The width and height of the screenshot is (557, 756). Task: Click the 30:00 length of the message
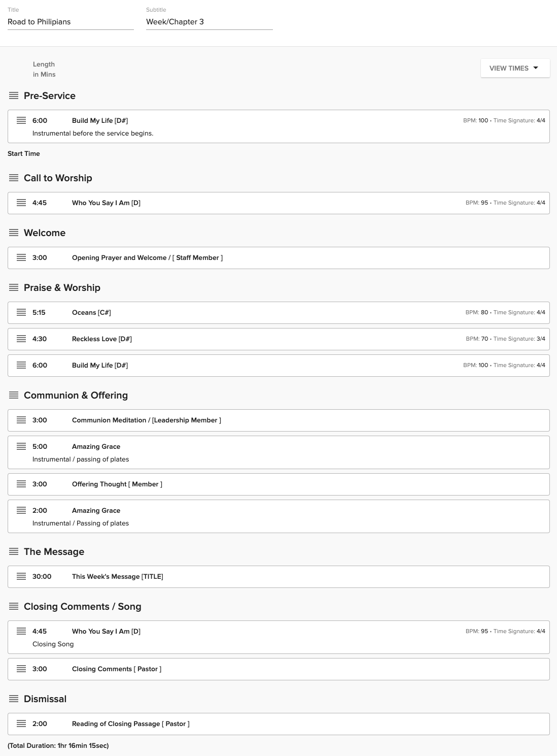(42, 576)
